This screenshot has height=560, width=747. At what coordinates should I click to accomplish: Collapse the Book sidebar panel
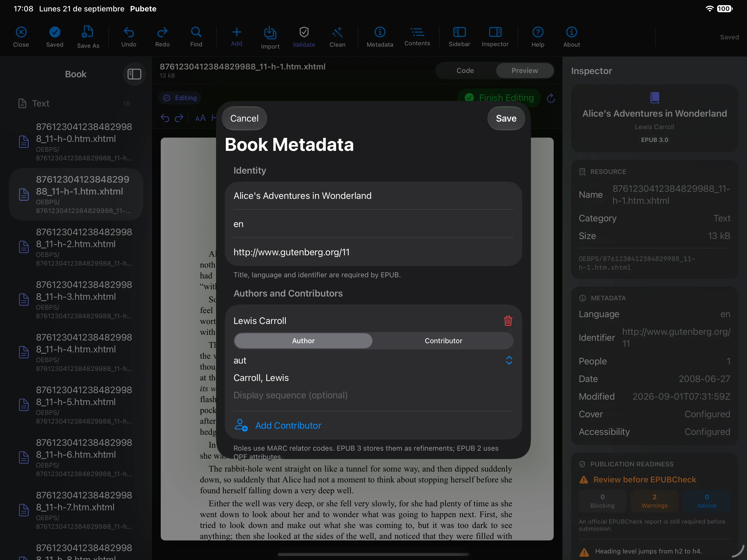coord(134,74)
